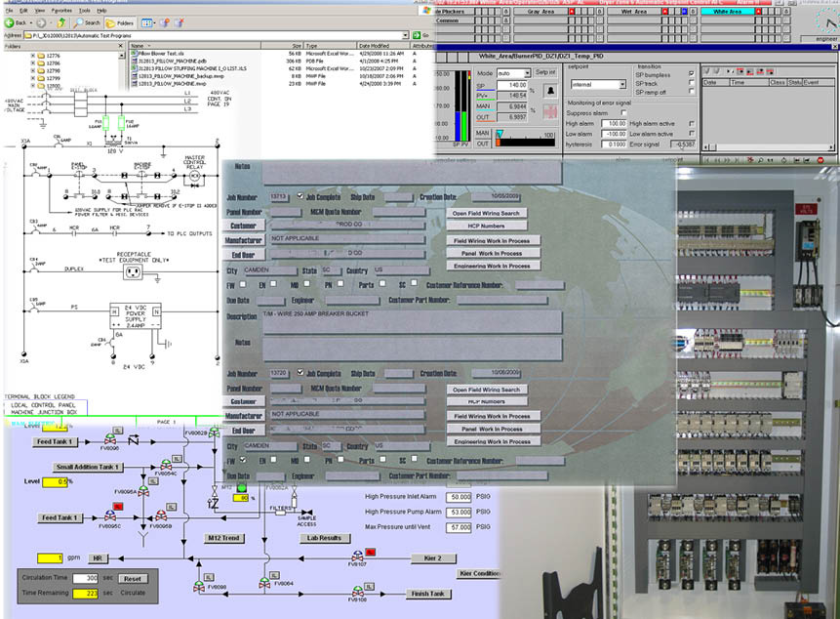Expand the 12776 folder in the tree
Image resolution: width=840 pixels, height=619 pixels.
tap(32, 56)
